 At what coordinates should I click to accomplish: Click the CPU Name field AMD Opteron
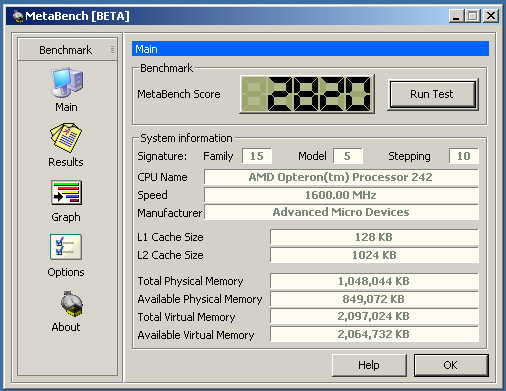coord(341,177)
